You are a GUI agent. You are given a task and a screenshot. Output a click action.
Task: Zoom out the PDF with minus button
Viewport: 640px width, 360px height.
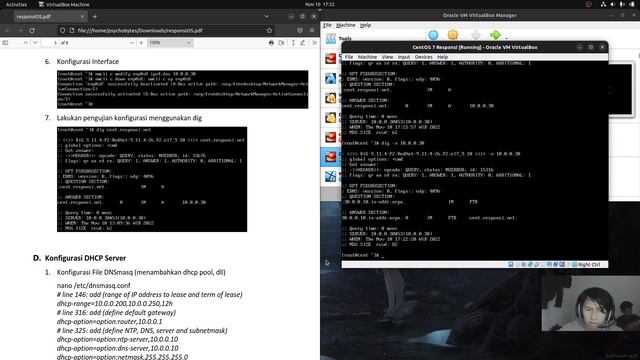(131, 42)
